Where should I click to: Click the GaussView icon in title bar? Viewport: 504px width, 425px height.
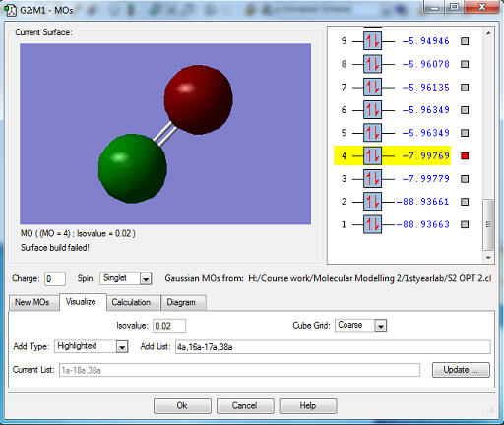pos(11,10)
